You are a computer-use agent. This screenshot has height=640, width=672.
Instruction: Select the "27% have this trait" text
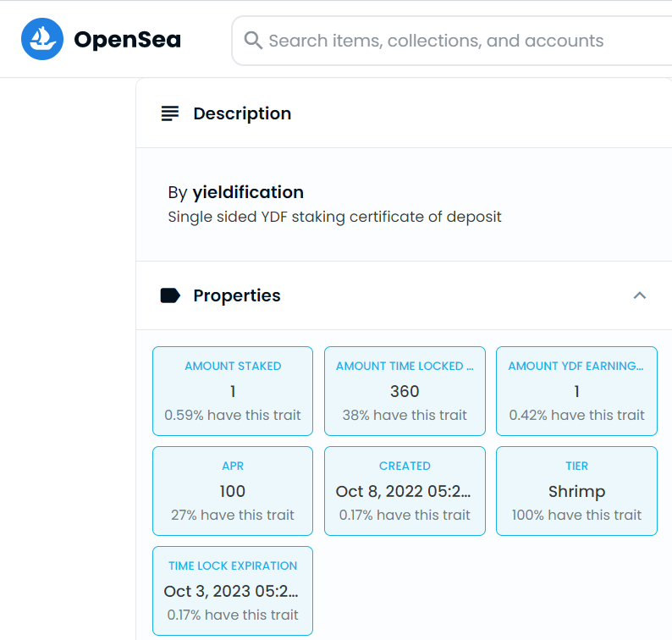[233, 515]
